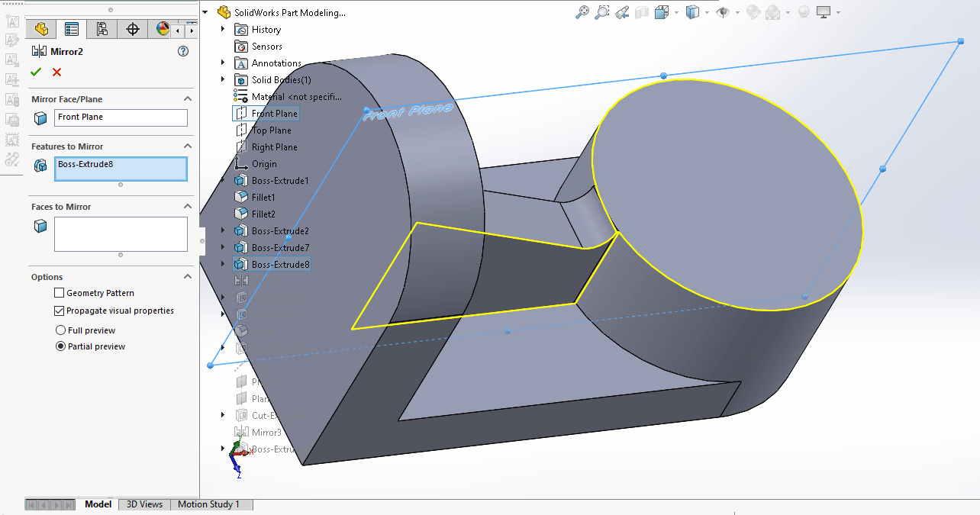Open Mirror2 help question mark icon
This screenshot has height=515, width=980.
click(182, 51)
